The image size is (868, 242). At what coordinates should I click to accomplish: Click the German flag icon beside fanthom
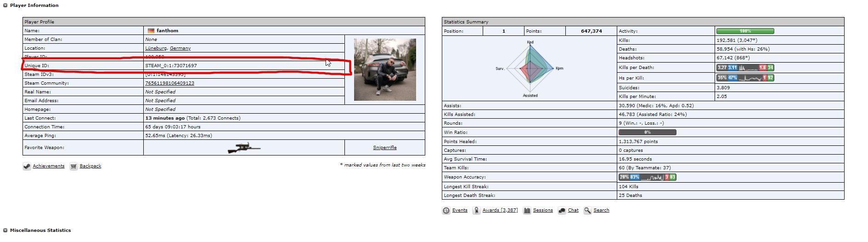tap(151, 31)
